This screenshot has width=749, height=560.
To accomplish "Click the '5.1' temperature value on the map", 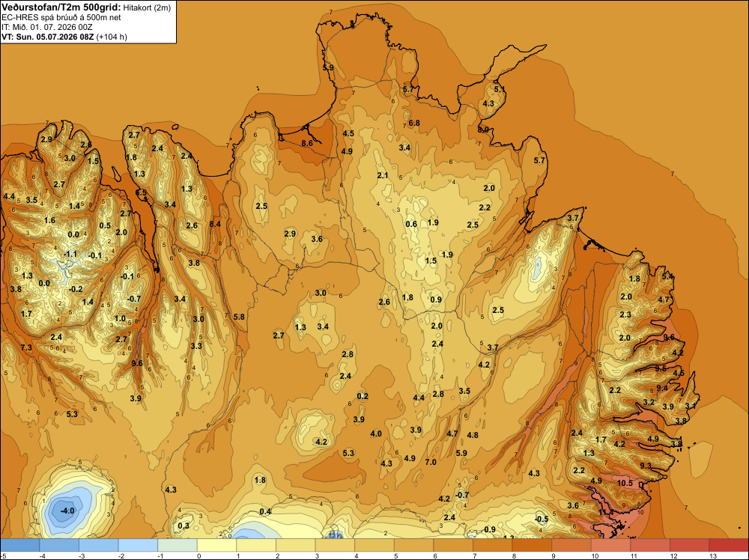I will pyautogui.click(x=499, y=89).
